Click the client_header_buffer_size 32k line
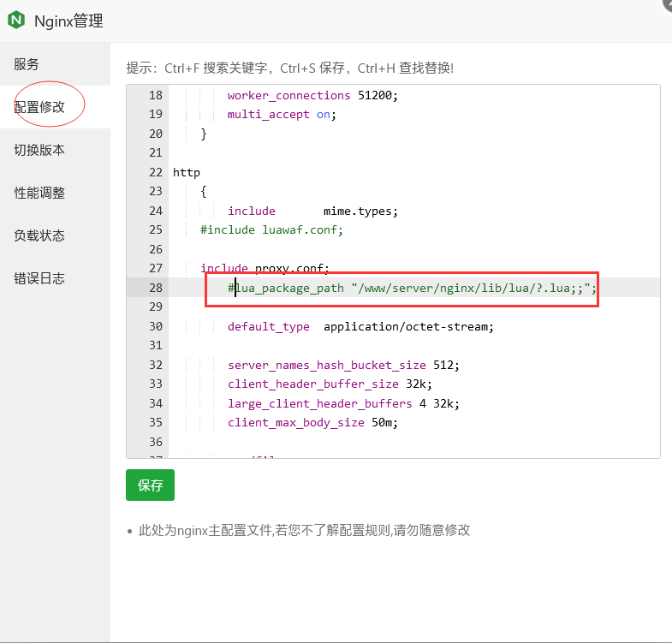Screen dimensions: 672x643 pos(330,384)
